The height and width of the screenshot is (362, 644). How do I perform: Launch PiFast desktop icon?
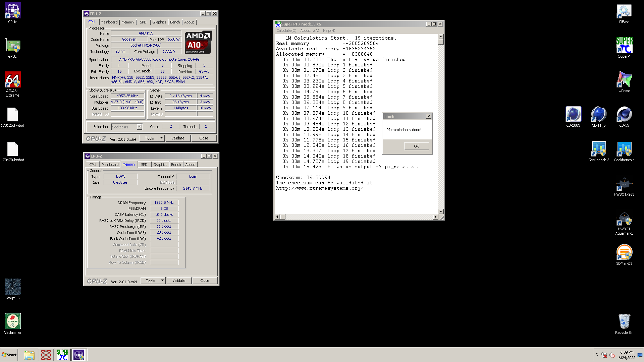pos(624,13)
